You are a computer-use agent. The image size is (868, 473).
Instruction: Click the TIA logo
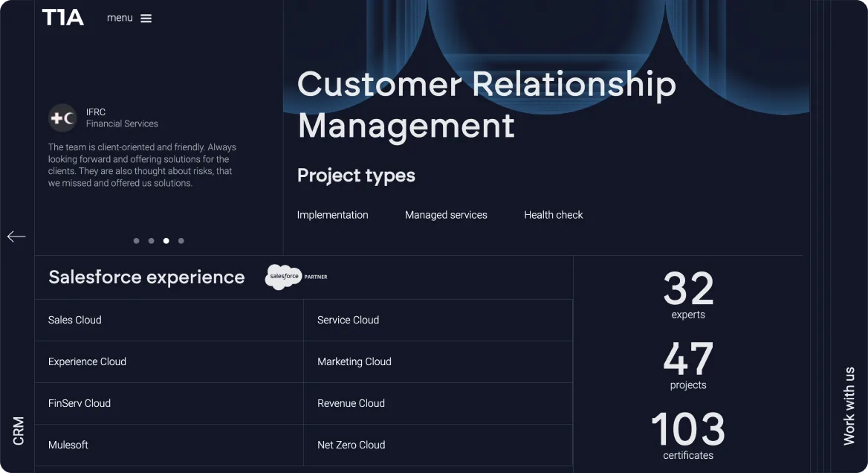click(62, 18)
